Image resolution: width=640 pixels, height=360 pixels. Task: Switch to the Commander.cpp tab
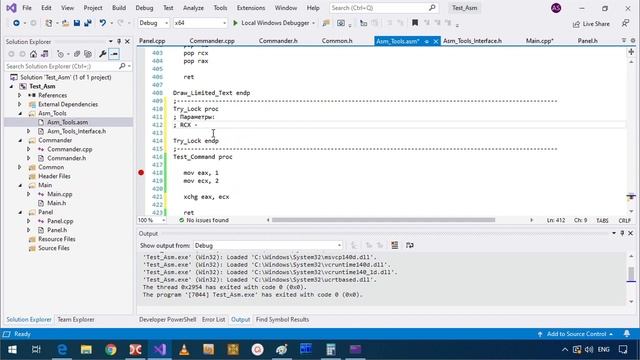(212, 41)
